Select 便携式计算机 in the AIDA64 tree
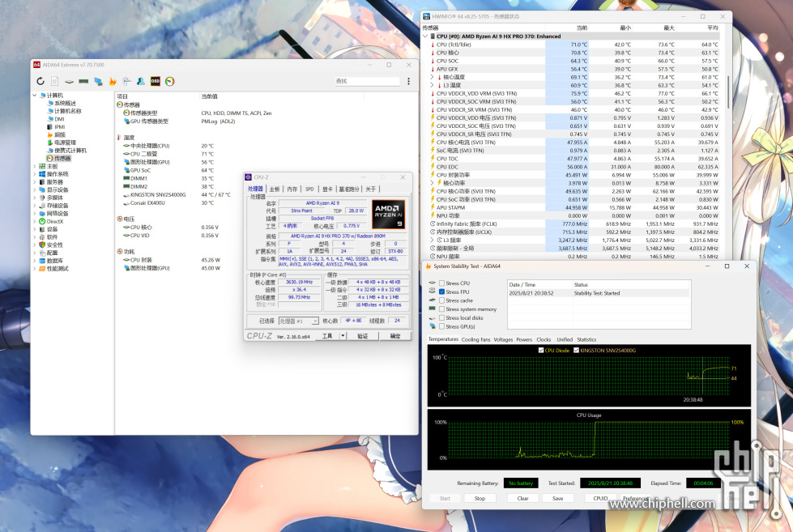The width and height of the screenshot is (793, 532). 66,150
